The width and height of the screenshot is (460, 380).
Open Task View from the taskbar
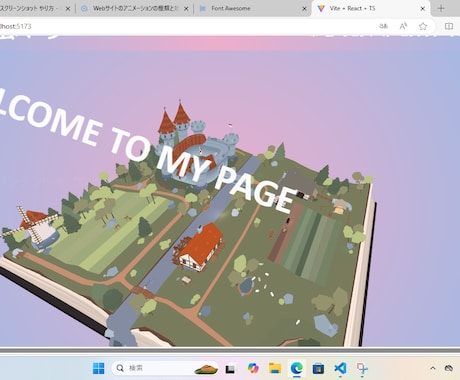[x=230, y=369]
